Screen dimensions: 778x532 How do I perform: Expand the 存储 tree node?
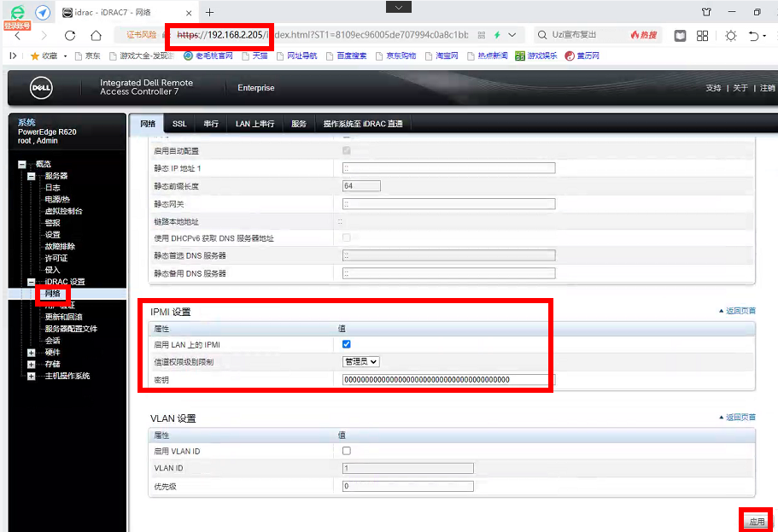pyautogui.click(x=32, y=365)
